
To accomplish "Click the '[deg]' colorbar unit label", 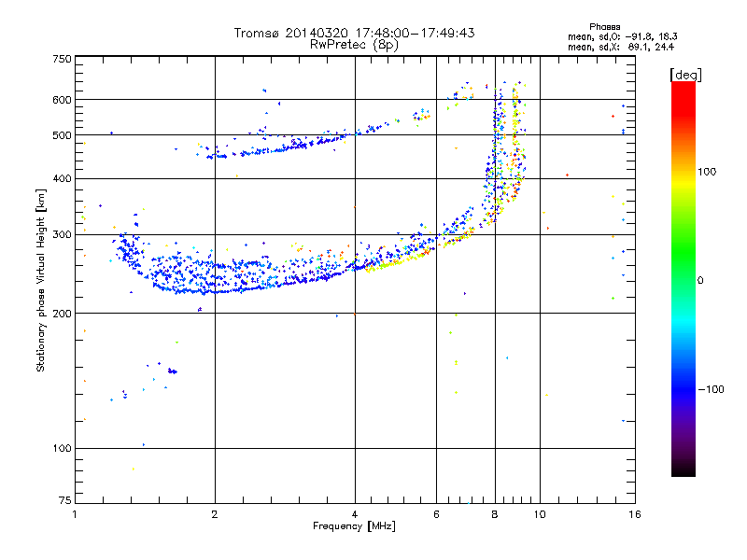I will click(x=685, y=75).
